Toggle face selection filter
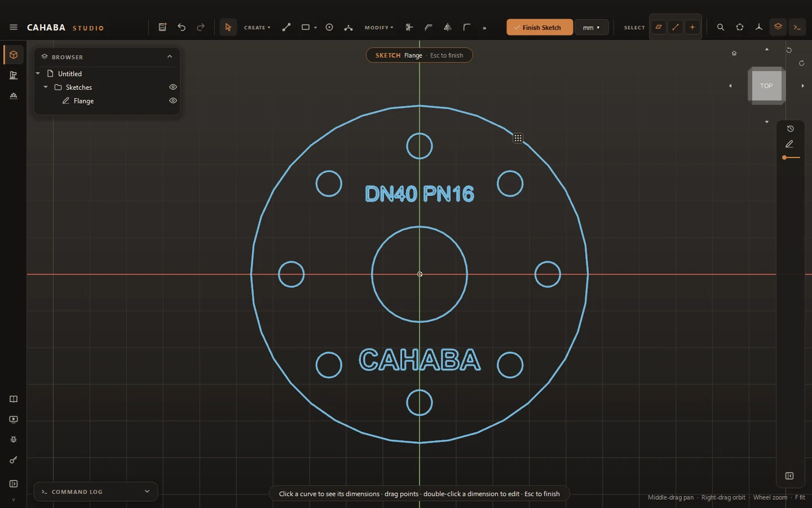812x508 pixels. (659, 27)
